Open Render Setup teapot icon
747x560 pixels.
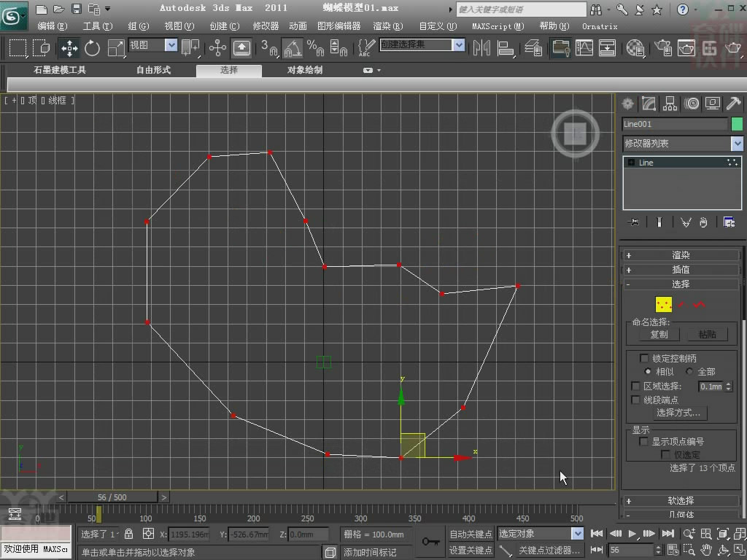pyautogui.click(x=662, y=47)
